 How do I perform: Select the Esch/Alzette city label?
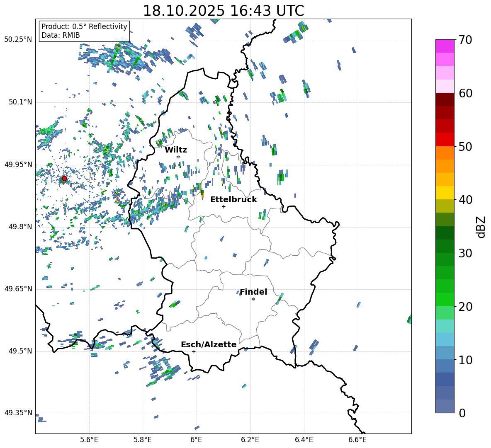click(209, 345)
